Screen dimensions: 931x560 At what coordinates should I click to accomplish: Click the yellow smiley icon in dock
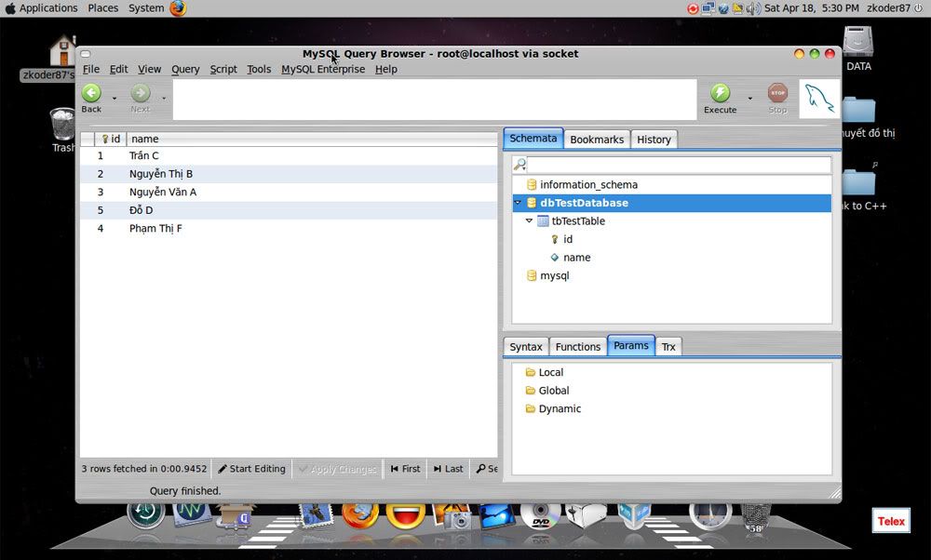click(406, 515)
